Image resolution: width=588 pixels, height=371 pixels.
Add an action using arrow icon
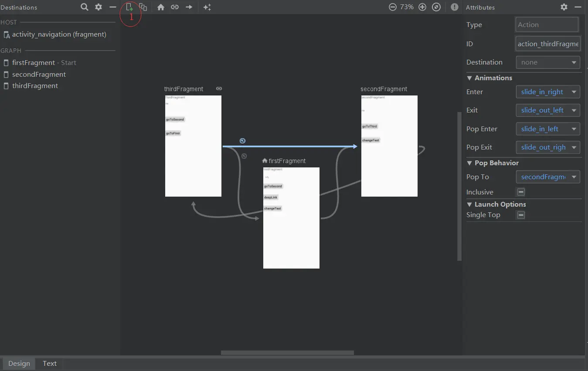point(189,7)
